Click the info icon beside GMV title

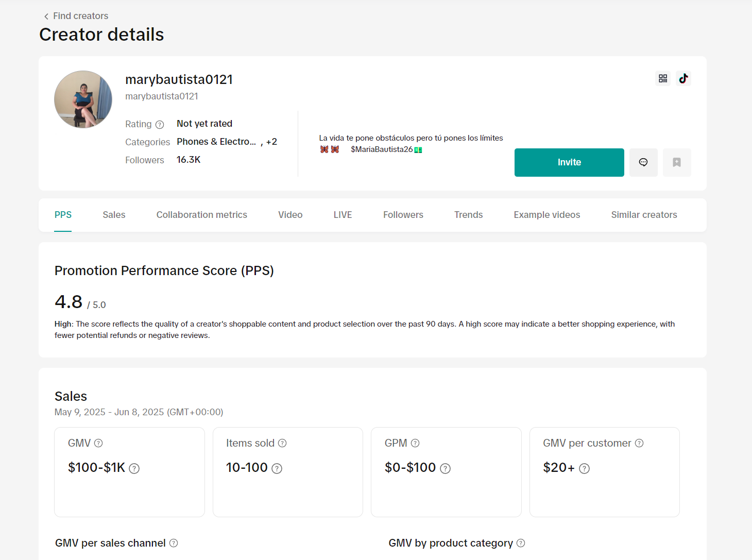98,443
